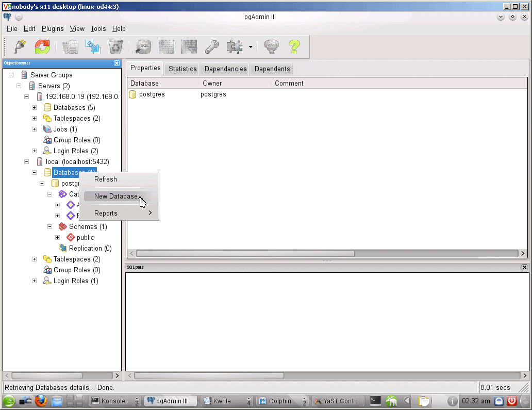The width and height of the screenshot is (532, 410).
Task: Click the yellow Help question mark icon
Action: pos(294,46)
